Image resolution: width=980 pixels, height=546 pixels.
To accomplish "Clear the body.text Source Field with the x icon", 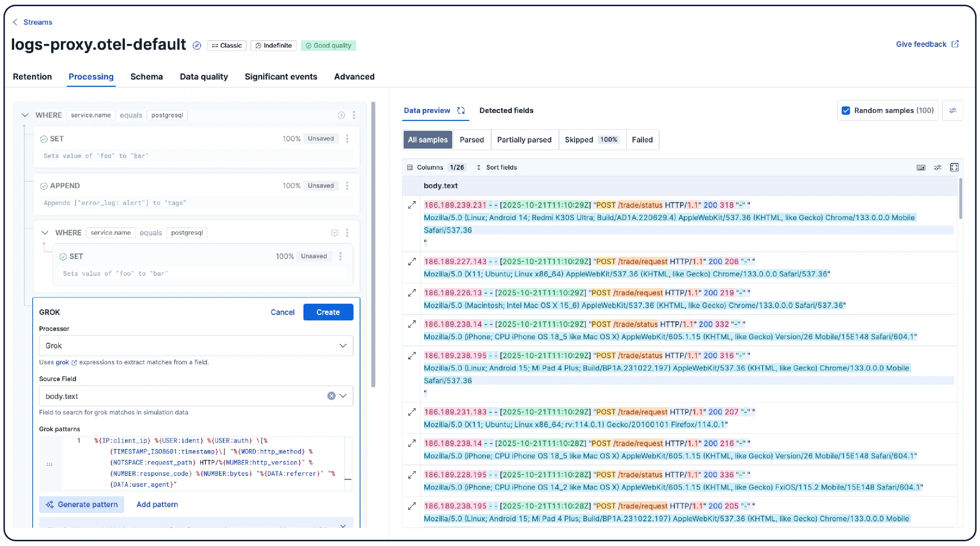I will (331, 396).
